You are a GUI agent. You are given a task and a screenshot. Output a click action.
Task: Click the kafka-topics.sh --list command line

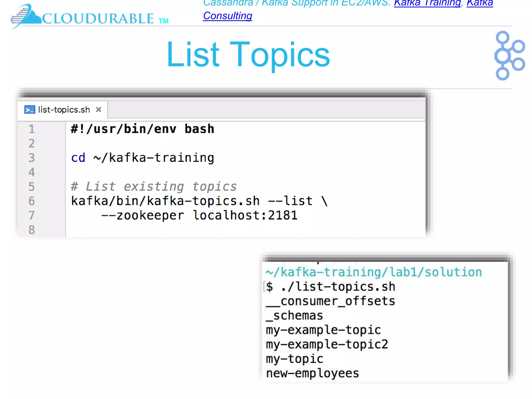click(199, 201)
